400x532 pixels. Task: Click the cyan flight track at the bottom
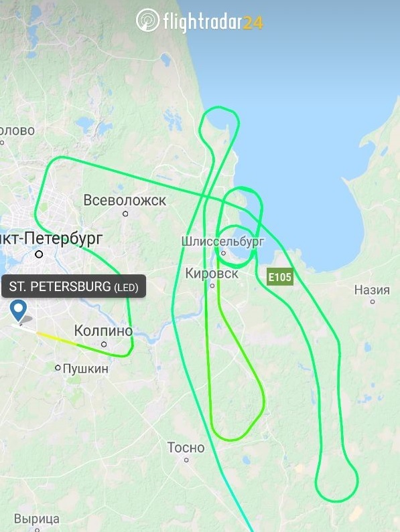coord(241,509)
